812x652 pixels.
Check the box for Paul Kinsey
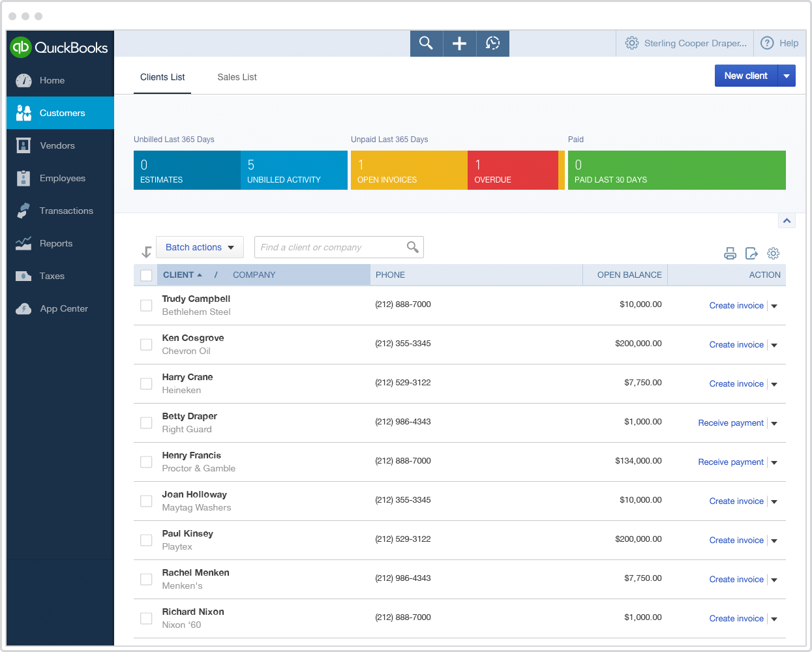(146, 540)
